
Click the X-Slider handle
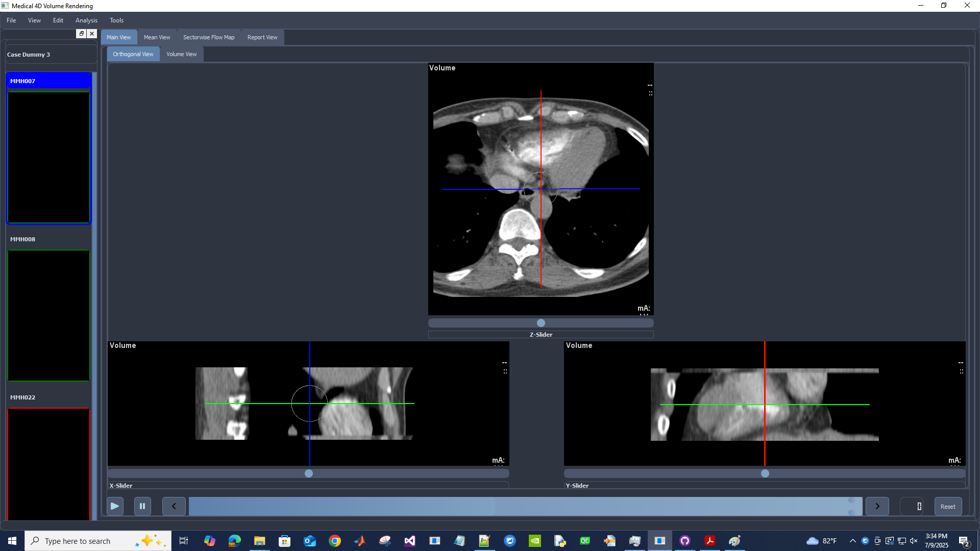(x=309, y=473)
